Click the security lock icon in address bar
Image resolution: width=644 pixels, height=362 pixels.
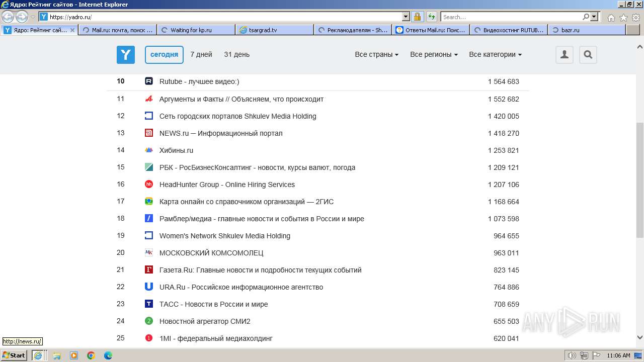pyautogui.click(x=418, y=17)
